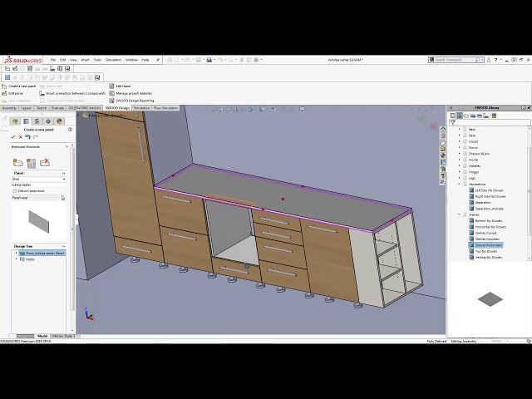Click the Create a new panel ribbon icon
Image resolution: width=532 pixels, height=399 pixels.
(x=4, y=86)
